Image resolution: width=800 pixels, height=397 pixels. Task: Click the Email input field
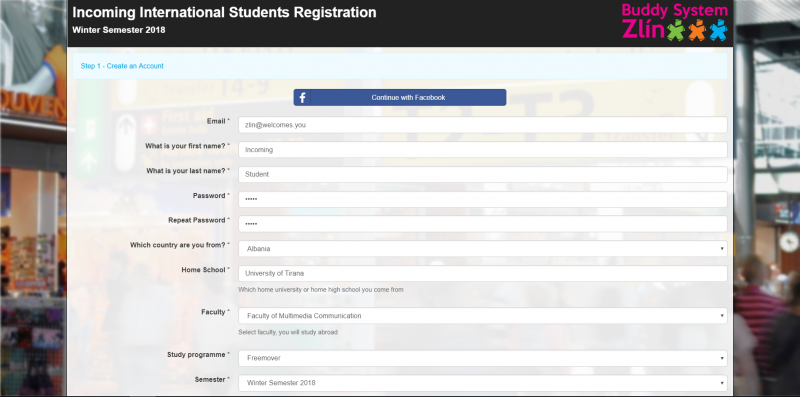pos(483,125)
